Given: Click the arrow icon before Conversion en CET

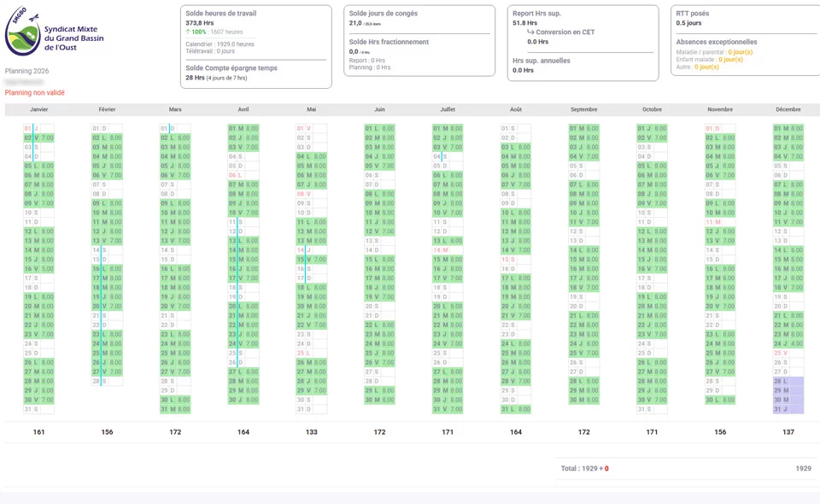Looking at the screenshot, I should pyautogui.click(x=530, y=32).
